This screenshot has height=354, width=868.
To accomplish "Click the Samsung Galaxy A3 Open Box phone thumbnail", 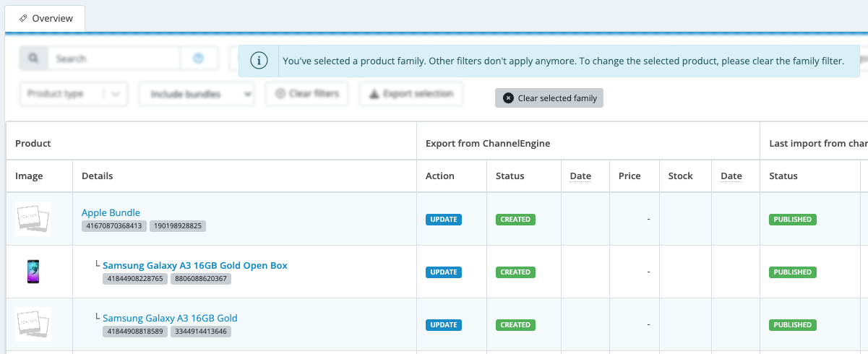I will tap(33, 272).
